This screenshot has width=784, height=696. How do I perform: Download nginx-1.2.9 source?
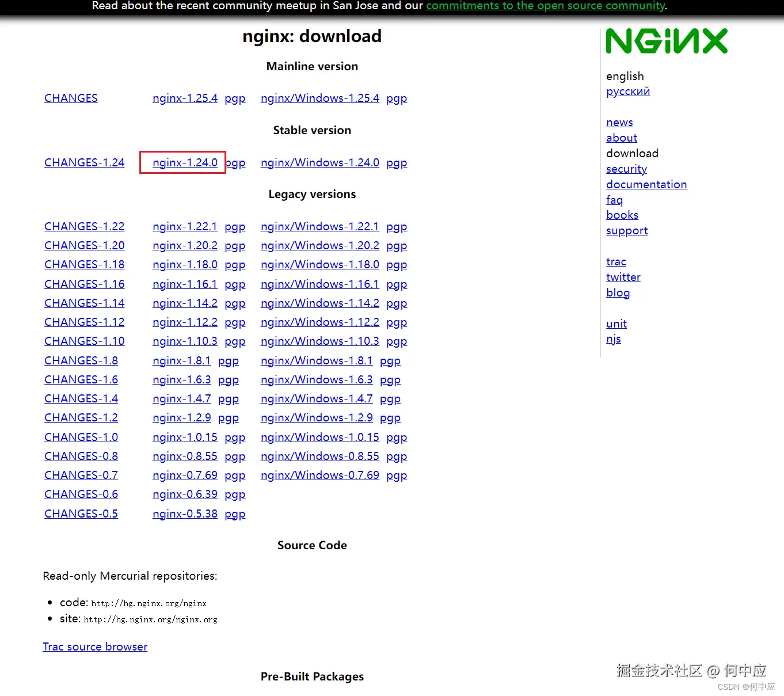pos(182,418)
